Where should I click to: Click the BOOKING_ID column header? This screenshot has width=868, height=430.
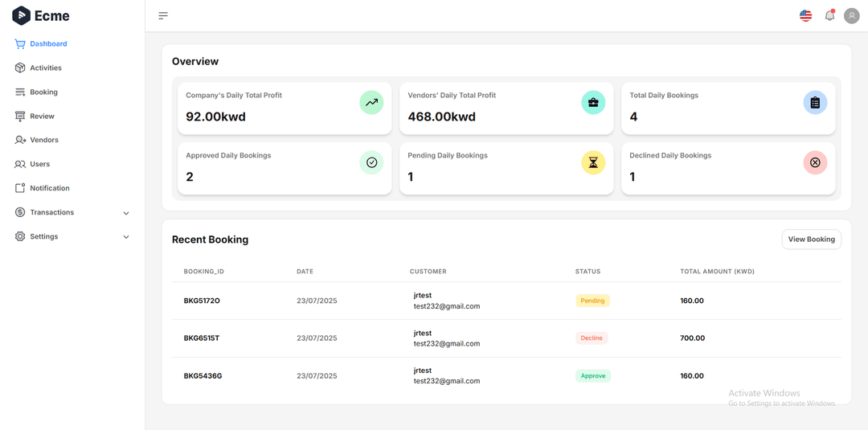pyautogui.click(x=203, y=272)
